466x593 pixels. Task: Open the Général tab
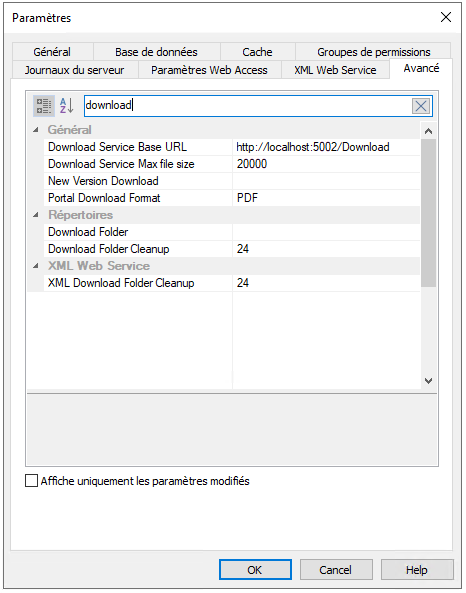pos(52,52)
